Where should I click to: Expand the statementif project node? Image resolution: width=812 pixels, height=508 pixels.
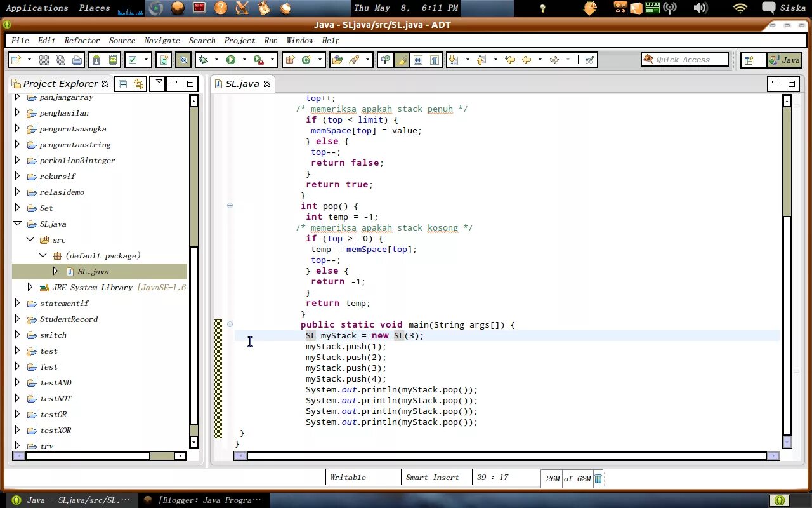pos(17,303)
